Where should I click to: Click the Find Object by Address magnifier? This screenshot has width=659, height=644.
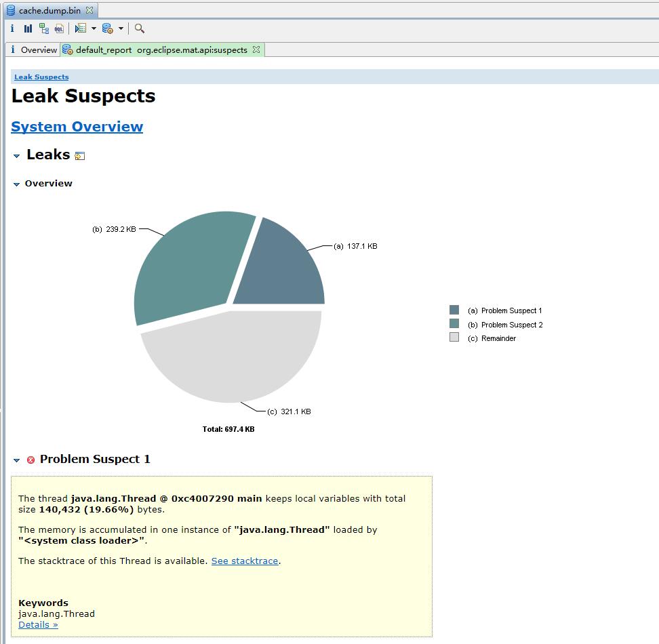(x=140, y=28)
